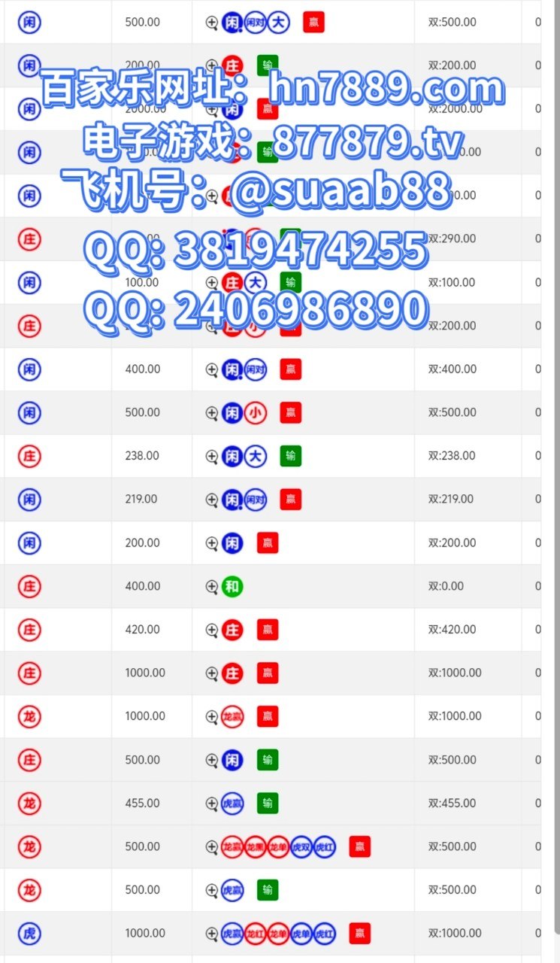The height and width of the screenshot is (963, 560).
Task: Click the red 赢 badge in the 420.00 row
Action: [268, 630]
